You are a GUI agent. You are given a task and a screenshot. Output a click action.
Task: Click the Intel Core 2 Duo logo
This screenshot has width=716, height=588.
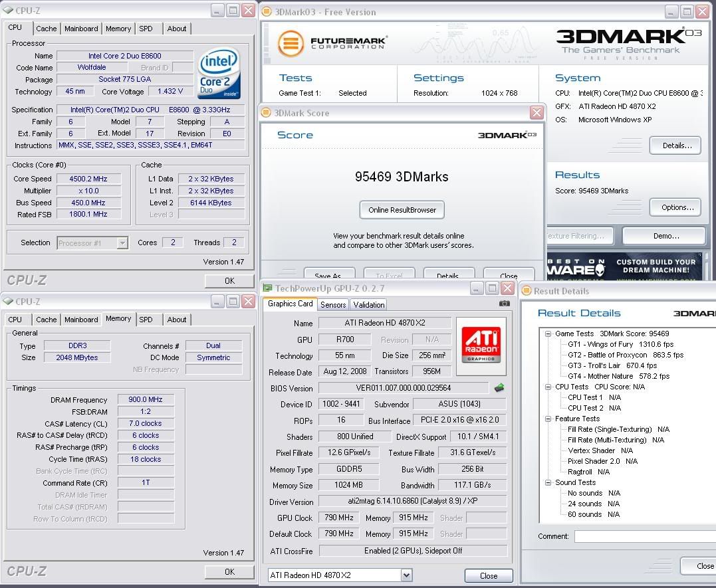tap(219, 74)
